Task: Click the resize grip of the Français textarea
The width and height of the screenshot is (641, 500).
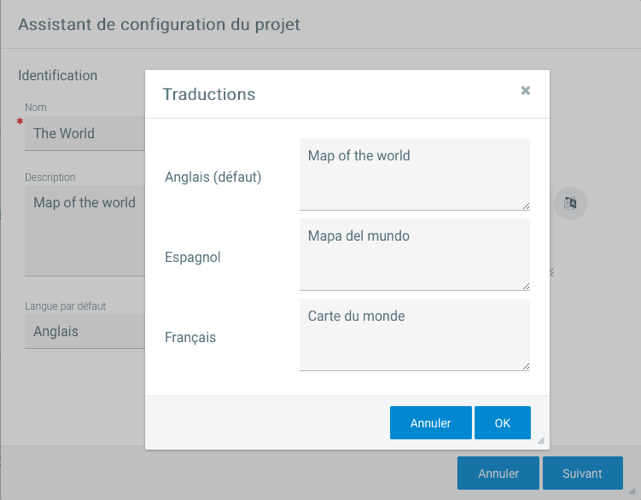Action: coord(525,365)
